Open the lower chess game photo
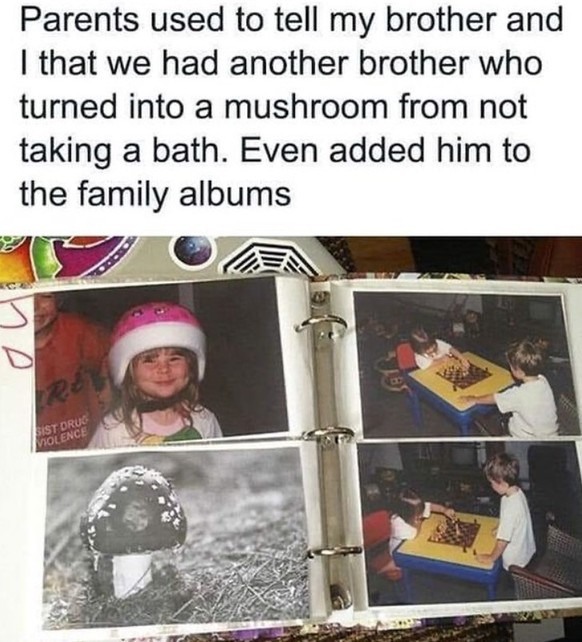This screenshot has height=642, width=582. click(471, 522)
